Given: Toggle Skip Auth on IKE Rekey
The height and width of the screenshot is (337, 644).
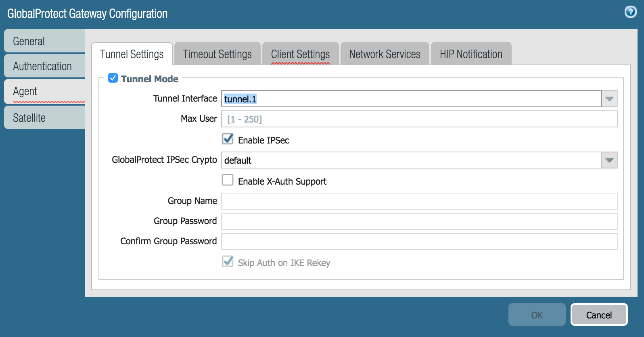Looking at the screenshot, I should (x=228, y=262).
